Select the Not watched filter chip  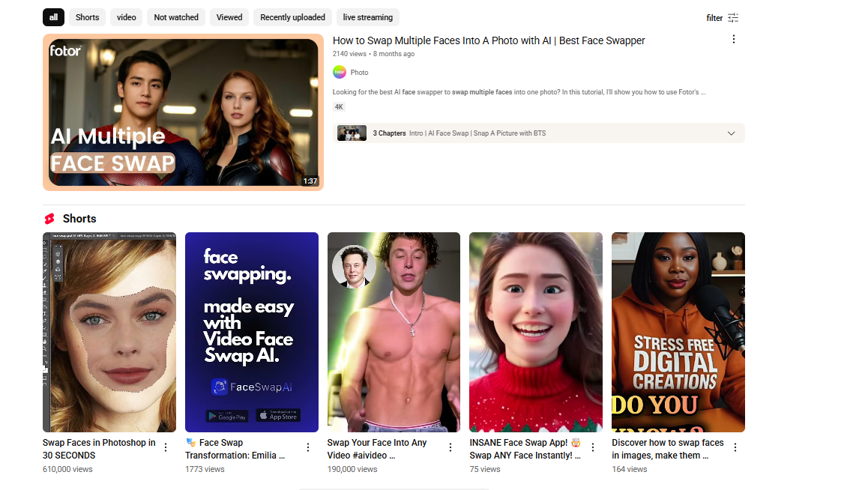click(x=176, y=17)
